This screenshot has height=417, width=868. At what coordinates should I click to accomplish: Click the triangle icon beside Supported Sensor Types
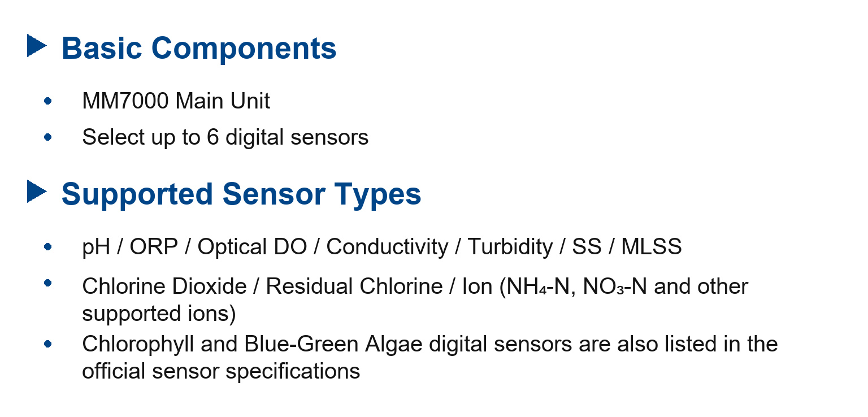pyautogui.click(x=37, y=192)
